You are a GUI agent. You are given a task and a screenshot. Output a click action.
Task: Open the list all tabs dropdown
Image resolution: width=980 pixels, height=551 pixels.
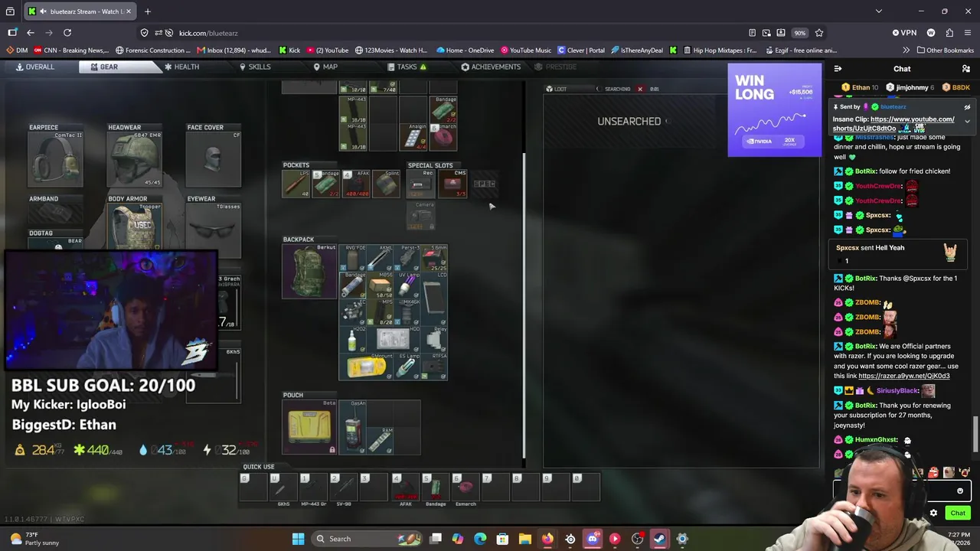879,11
